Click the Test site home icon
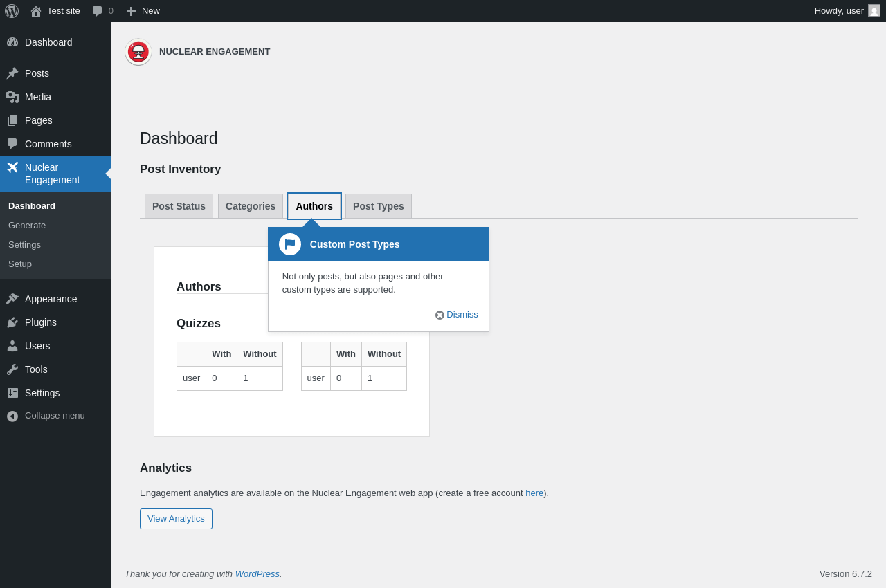Image resolution: width=886 pixels, height=588 pixels. (36, 11)
